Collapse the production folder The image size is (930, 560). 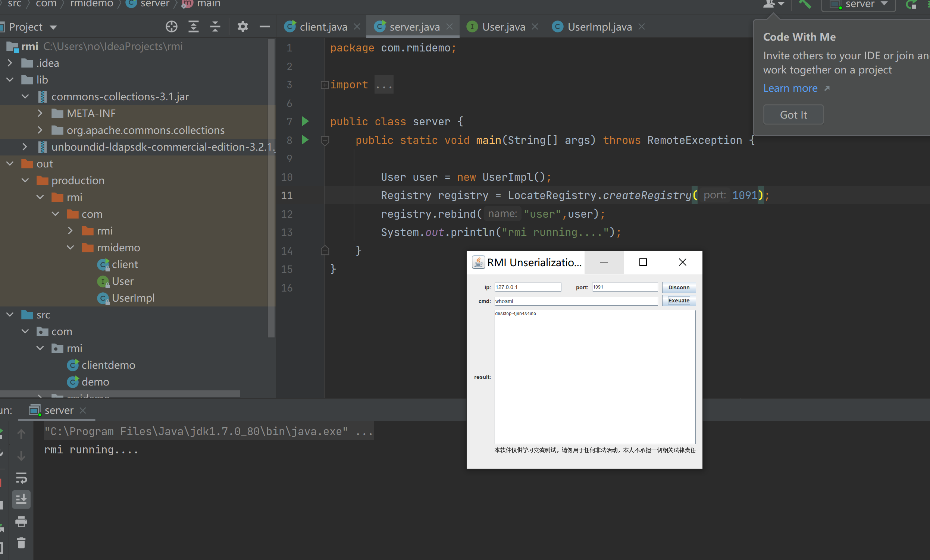25,180
